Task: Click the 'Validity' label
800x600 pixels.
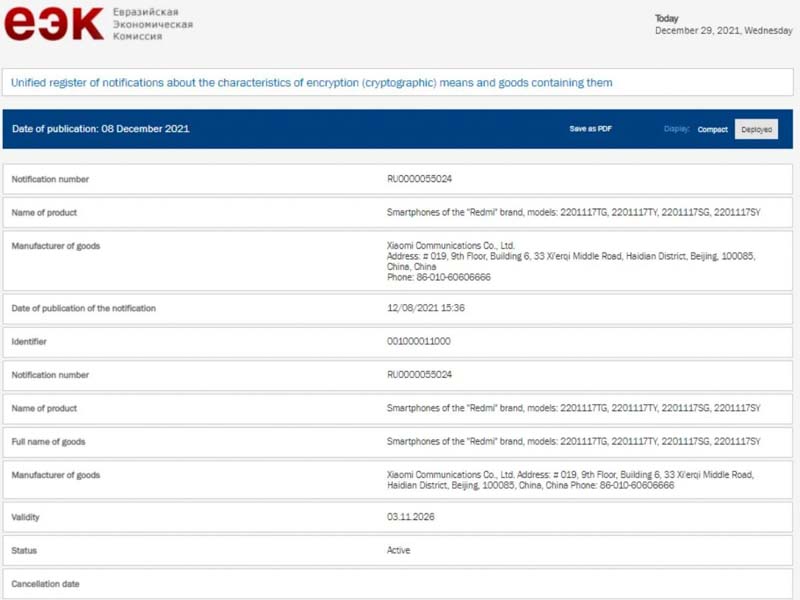Action: pos(26,517)
